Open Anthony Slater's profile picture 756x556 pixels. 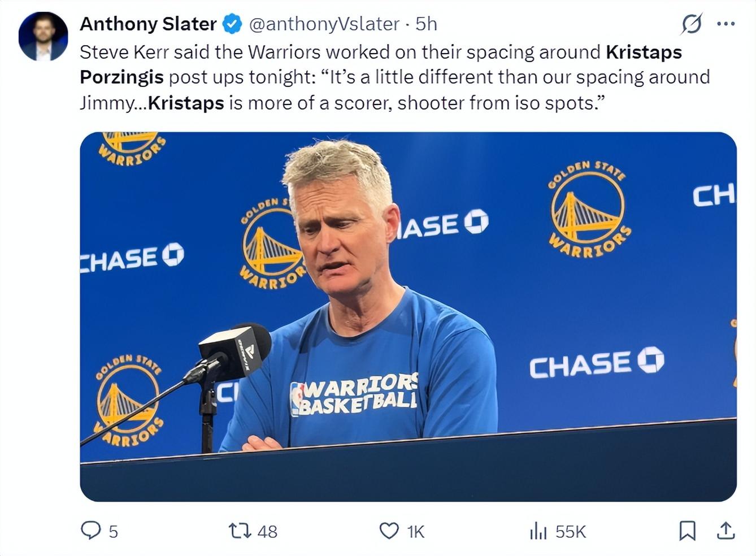43,36
